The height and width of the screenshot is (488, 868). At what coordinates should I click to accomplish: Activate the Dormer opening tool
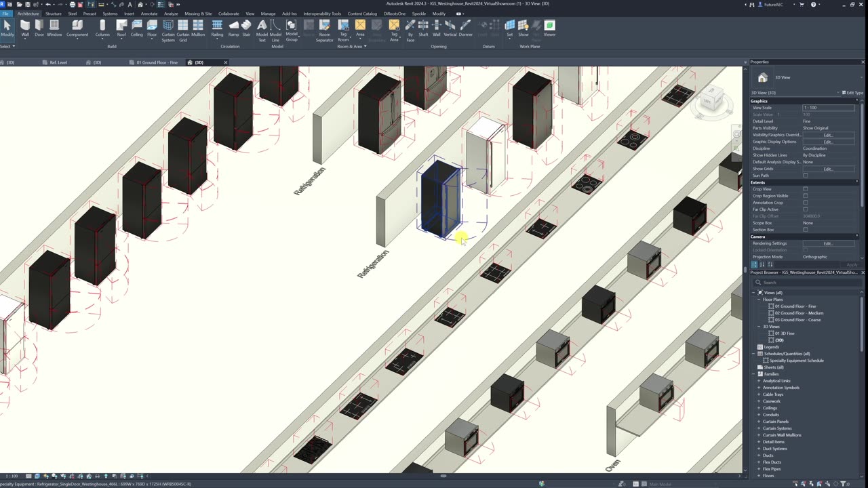(465, 28)
